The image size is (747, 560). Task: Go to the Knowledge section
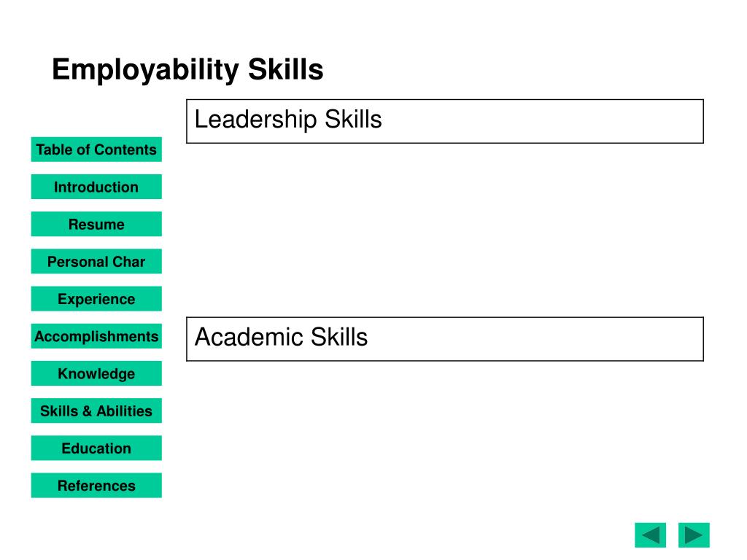pyautogui.click(x=96, y=373)
